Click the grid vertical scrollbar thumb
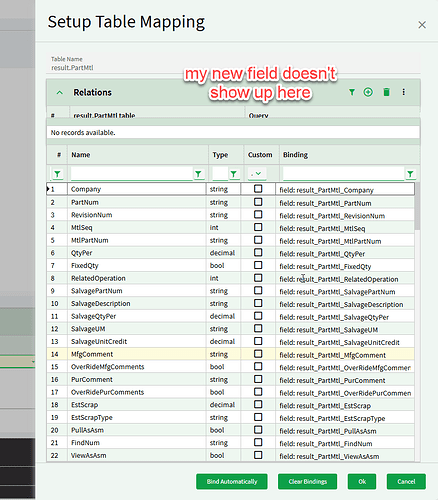 click(x=417, y=206)
